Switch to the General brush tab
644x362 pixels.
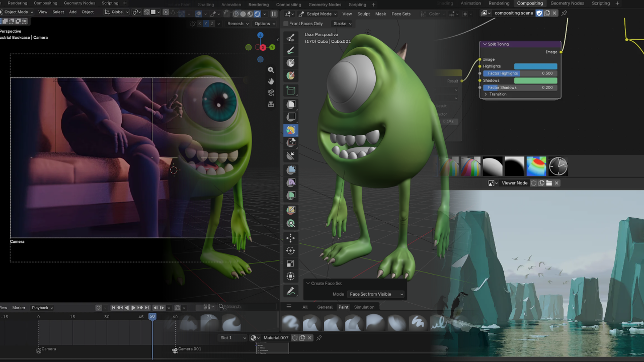click(325, 307)
